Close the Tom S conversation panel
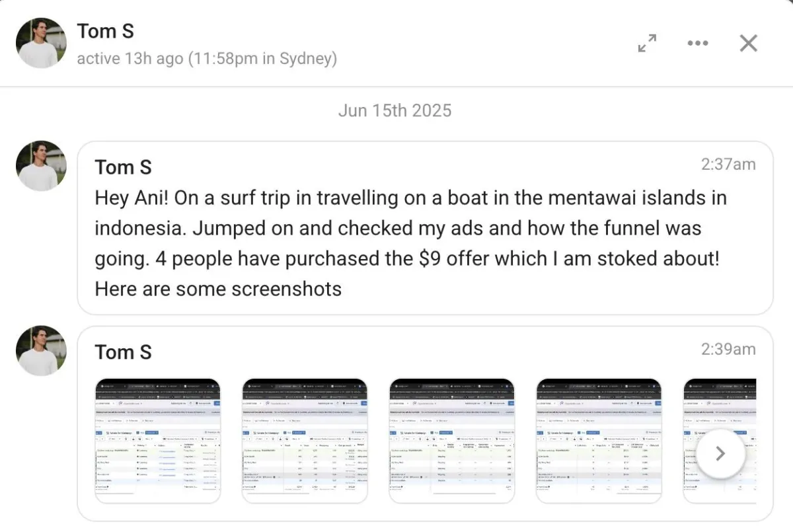Image resolution: width=793 pixels, height=532 pixels. click(748, 44)
